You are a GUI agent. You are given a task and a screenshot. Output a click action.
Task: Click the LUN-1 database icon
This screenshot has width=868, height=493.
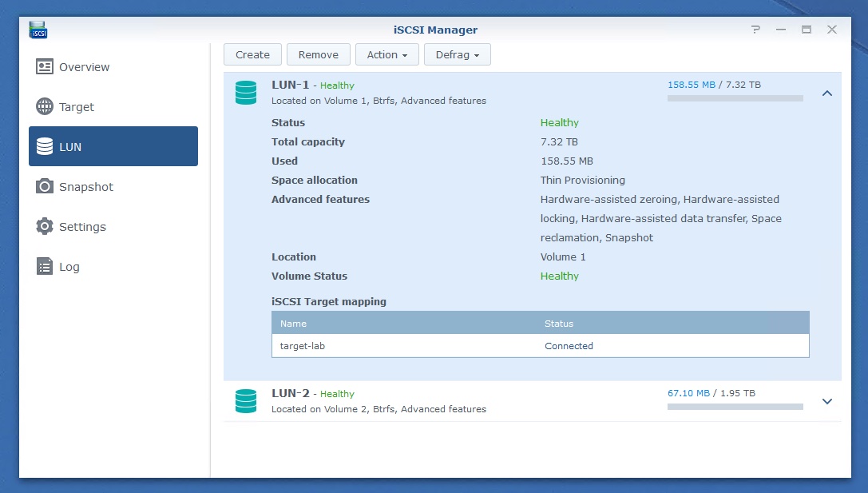pos(246,93)
